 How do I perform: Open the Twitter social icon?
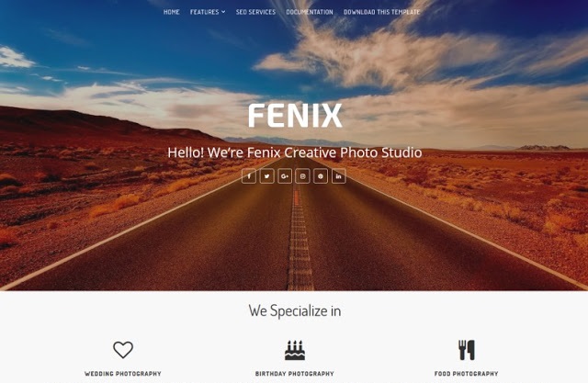(x=266, y=176)
